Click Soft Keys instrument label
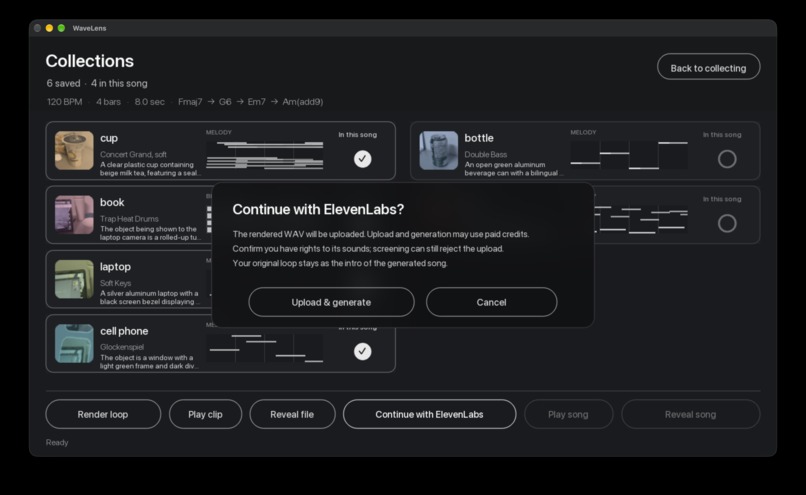Viewport: 806px width, 495px height. point(116,283)
